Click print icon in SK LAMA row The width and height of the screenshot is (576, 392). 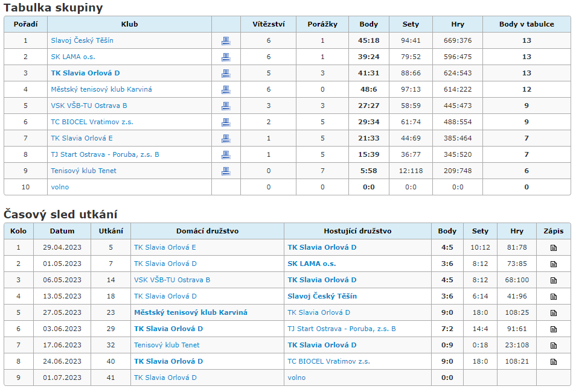point(226,57)
